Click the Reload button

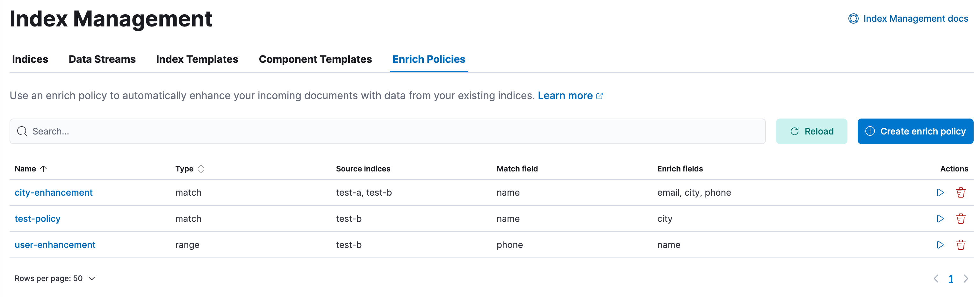tap(811, 131)
